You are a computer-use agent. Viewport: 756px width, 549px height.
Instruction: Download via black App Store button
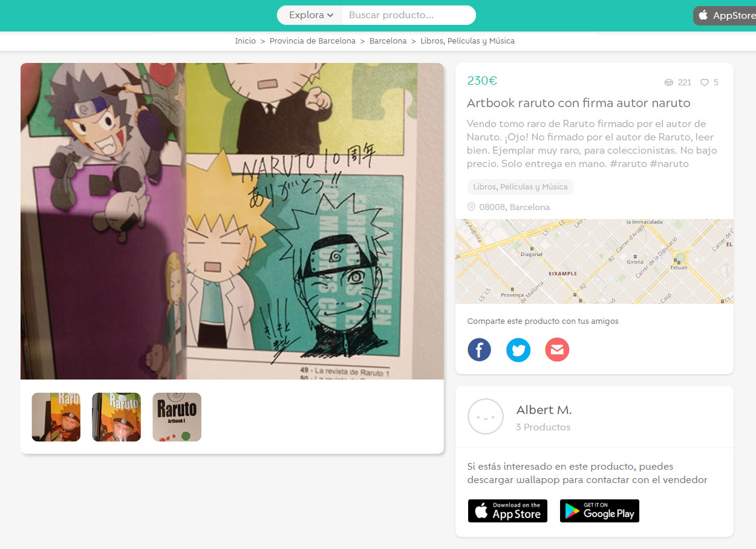point(507,511)
